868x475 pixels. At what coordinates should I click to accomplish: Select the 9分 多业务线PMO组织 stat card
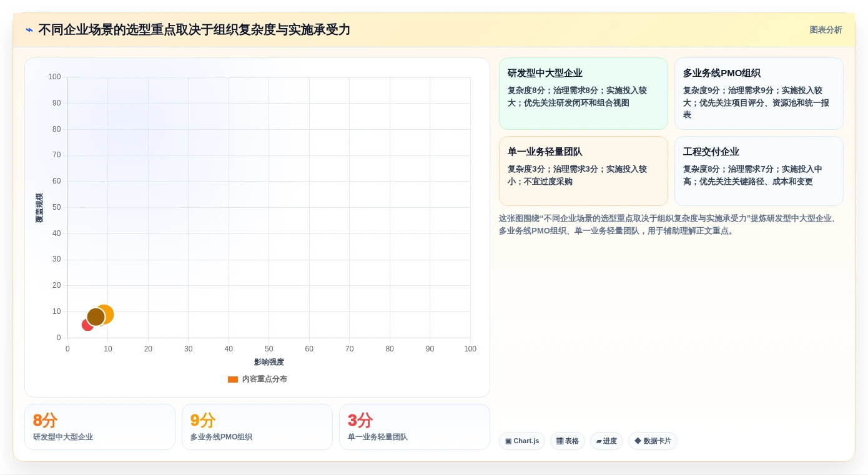coord(257,427)
